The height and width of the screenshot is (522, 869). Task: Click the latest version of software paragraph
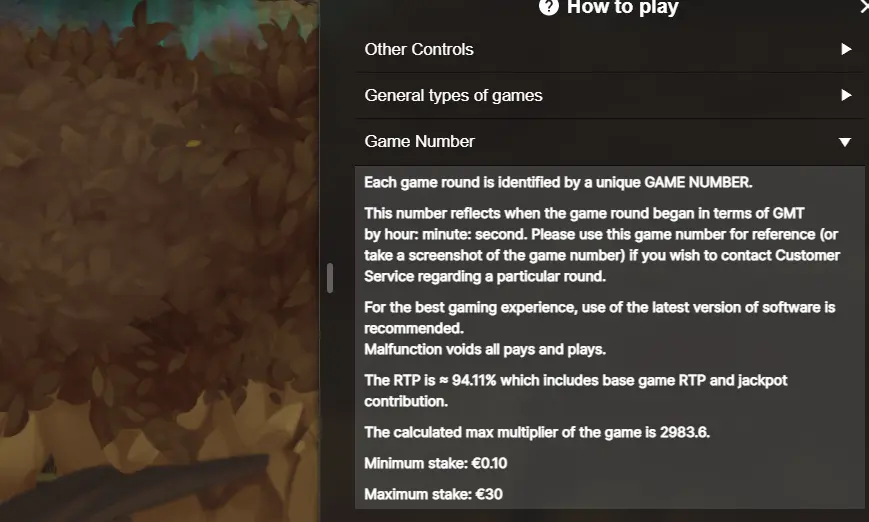coord(600,318)
